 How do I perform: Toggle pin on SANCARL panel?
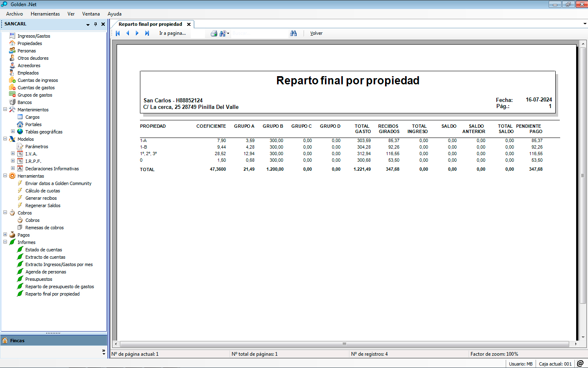point(95,24)
